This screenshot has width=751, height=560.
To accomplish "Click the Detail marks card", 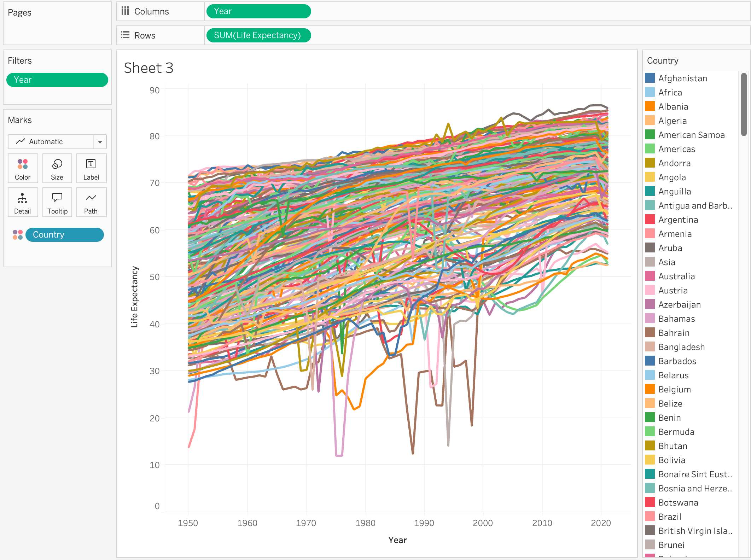I will (23, 202).
